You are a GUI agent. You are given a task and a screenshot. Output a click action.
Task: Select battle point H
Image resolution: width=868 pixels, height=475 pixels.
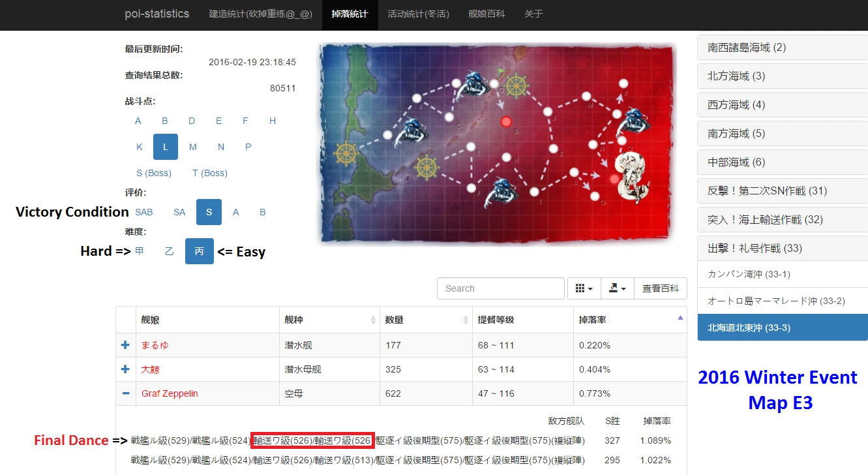pyautogui.click(x=273, y=121)
